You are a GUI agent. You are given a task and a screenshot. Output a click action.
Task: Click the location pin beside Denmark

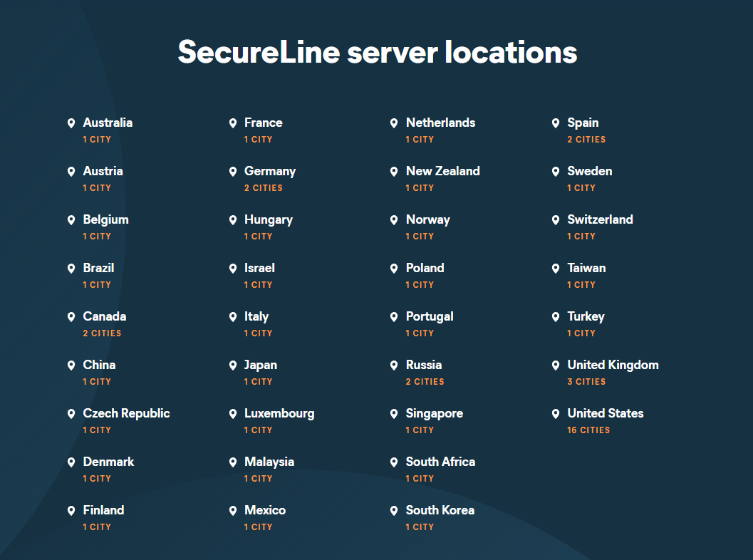pos(71,462)
